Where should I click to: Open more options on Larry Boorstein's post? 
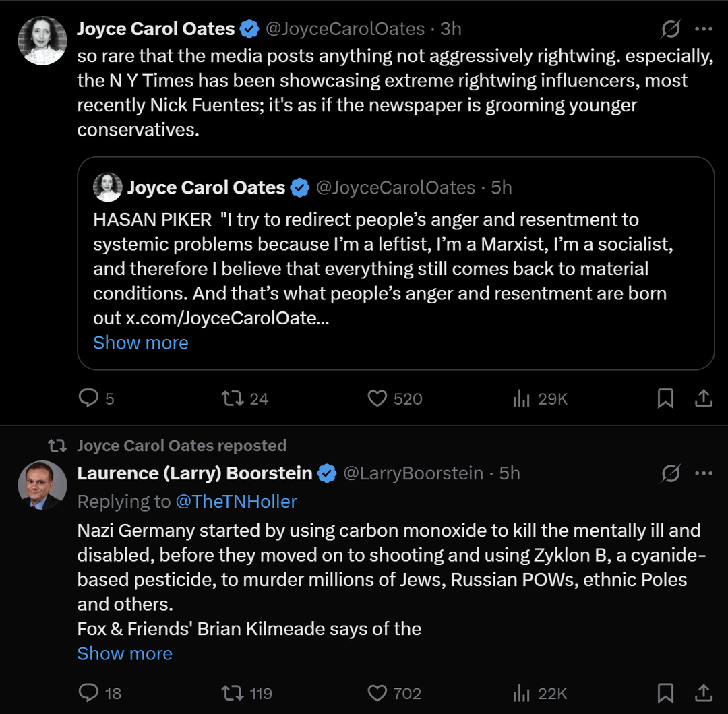tap(703, 473)
